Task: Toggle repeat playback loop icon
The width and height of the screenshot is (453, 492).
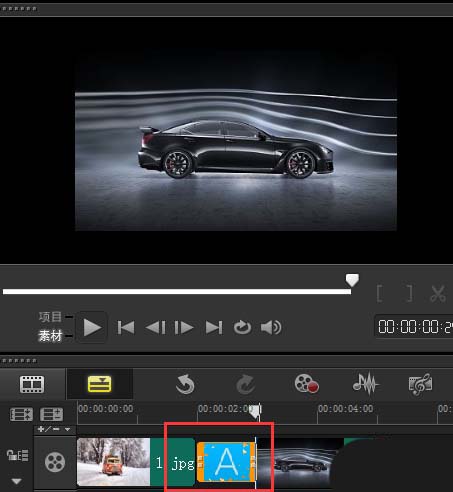Action: pos(242,327)
